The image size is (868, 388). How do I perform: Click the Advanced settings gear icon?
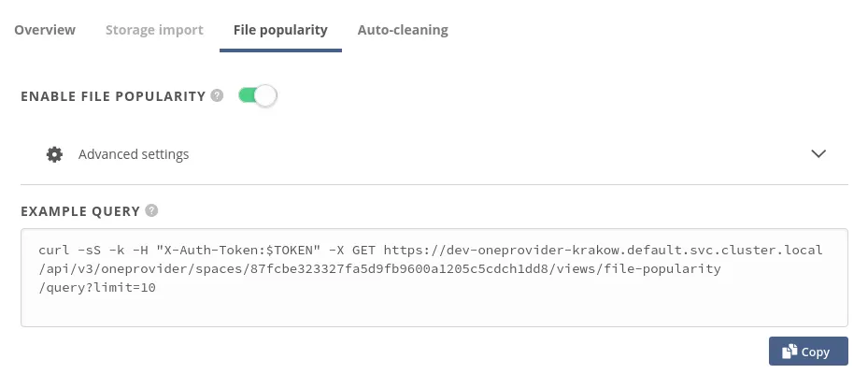click(x=55, y=154)
